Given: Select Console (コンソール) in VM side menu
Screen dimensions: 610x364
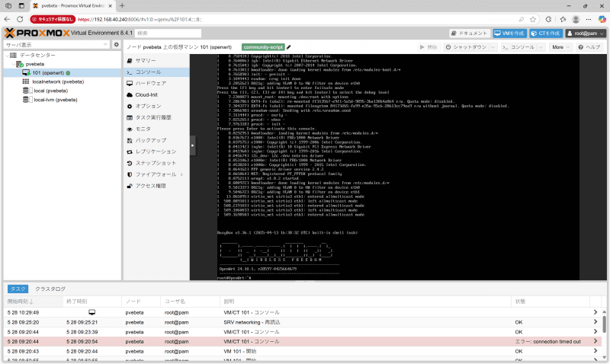Looking at the screenshot, I should click(148, 72).
